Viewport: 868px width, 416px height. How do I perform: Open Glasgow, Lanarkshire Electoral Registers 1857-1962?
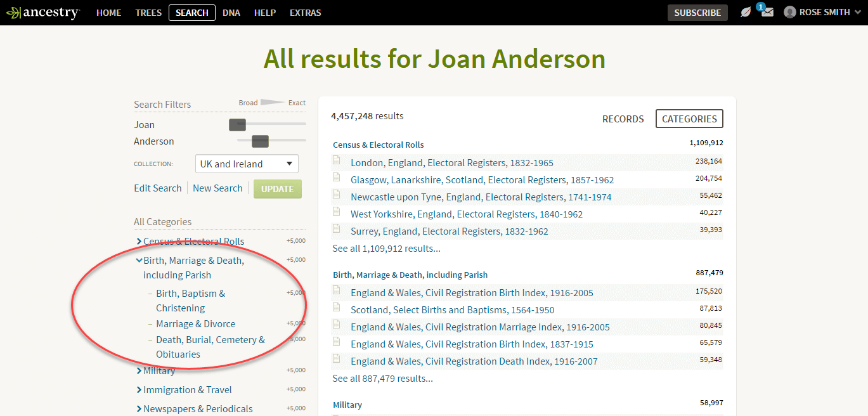(483, 179)
